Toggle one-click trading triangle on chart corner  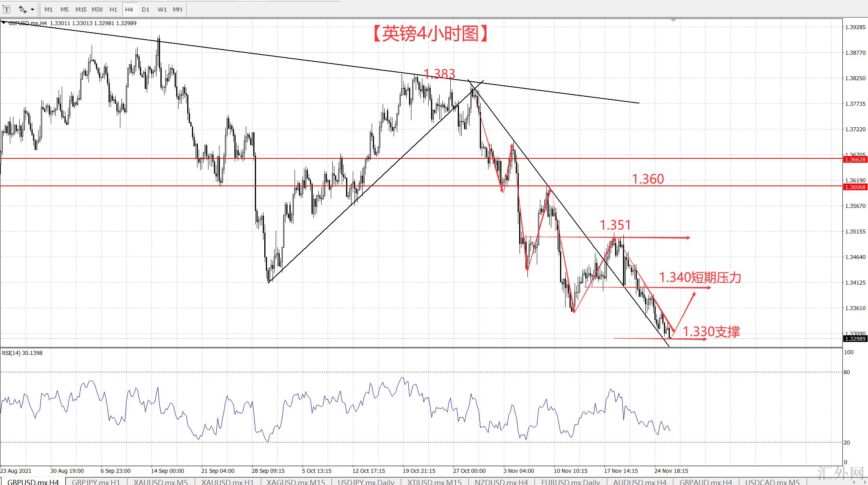pos(4,23)
